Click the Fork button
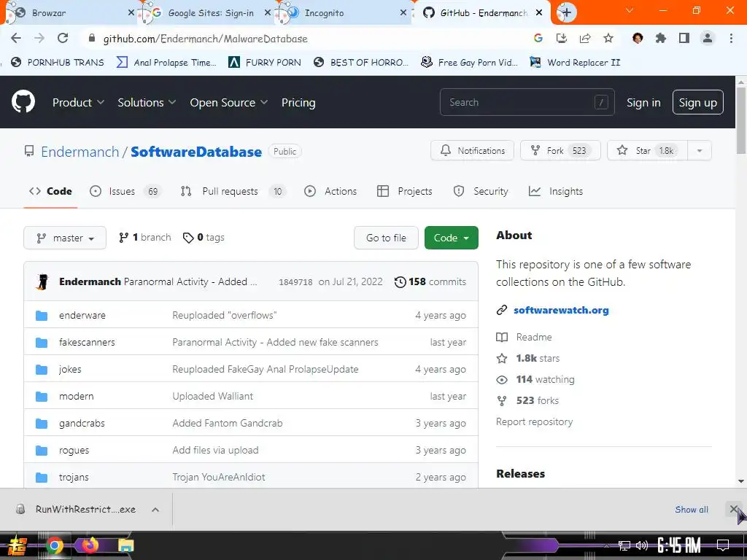This screenshot has height=560, width=747. [560, 150]
